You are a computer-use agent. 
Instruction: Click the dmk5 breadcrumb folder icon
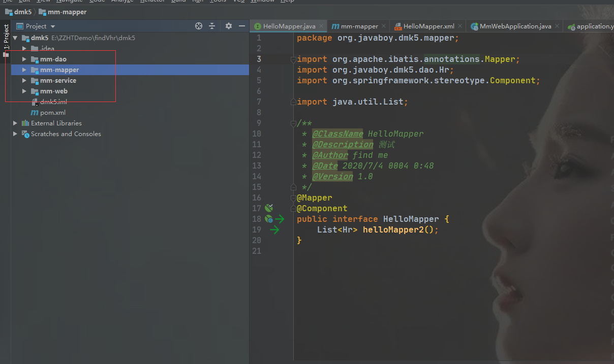[9, 12]
